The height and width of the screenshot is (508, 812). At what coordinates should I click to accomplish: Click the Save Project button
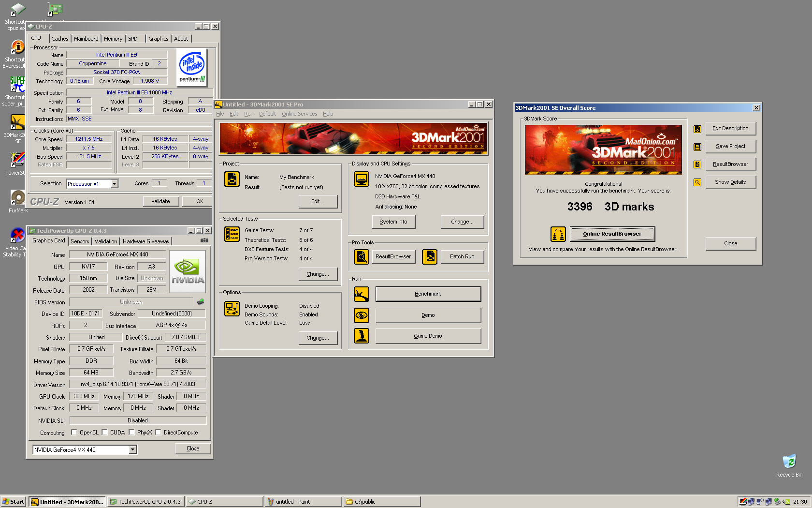(730, 147)
